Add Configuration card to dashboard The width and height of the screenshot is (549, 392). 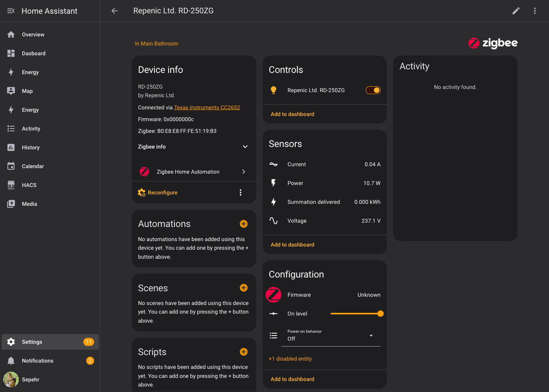pyautogui.click(x=293, y=379)
